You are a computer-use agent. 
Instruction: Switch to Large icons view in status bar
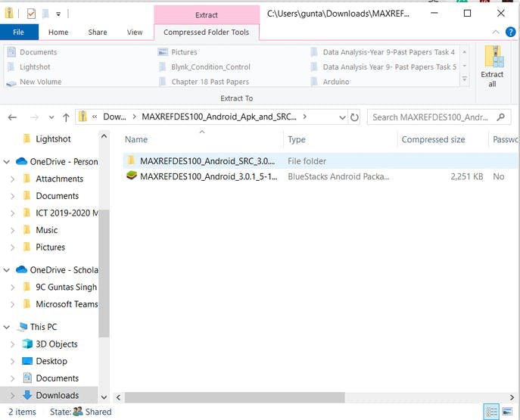click(507, 412)
